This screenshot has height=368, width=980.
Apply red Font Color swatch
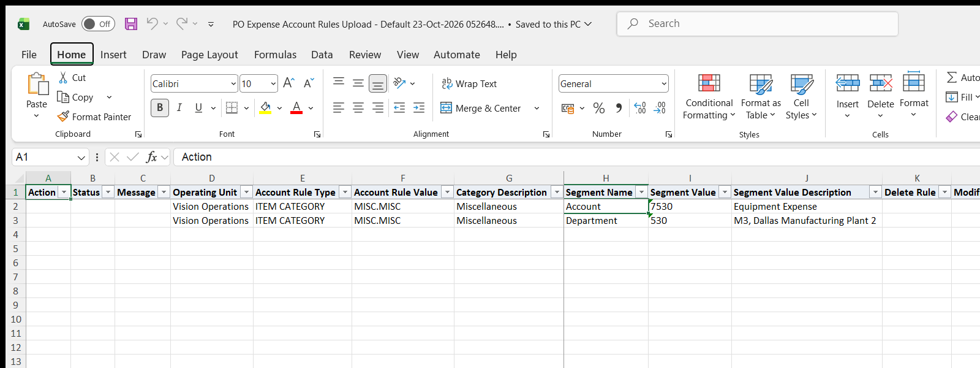[x=296, y=109]
